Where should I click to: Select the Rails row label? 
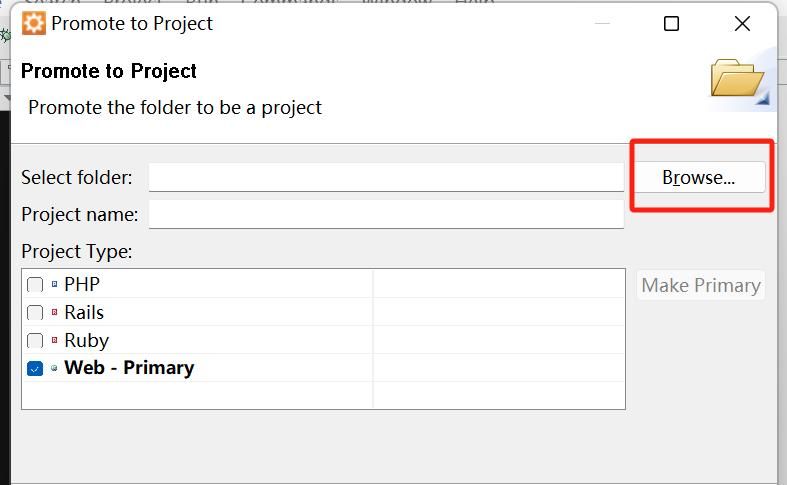(x=84, y=313)
